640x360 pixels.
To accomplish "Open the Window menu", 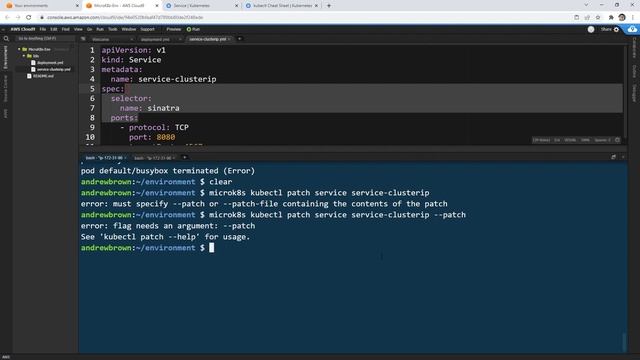I will (x=129, y=29).
